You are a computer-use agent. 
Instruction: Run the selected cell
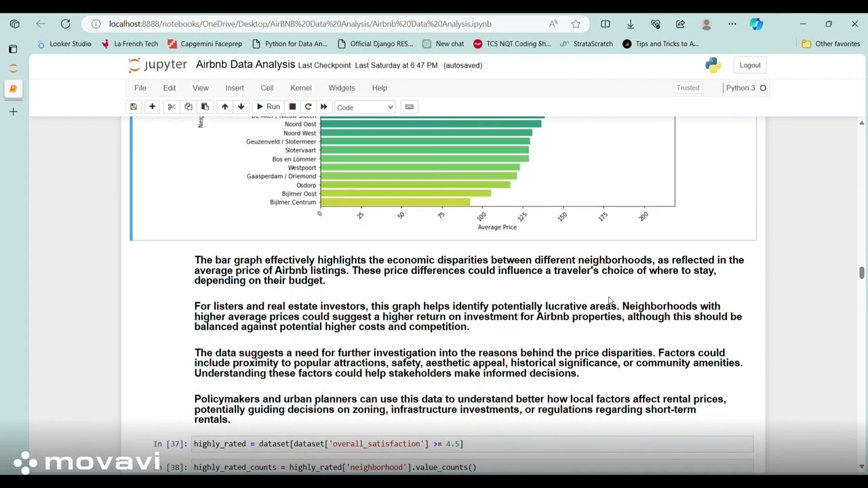268,107
